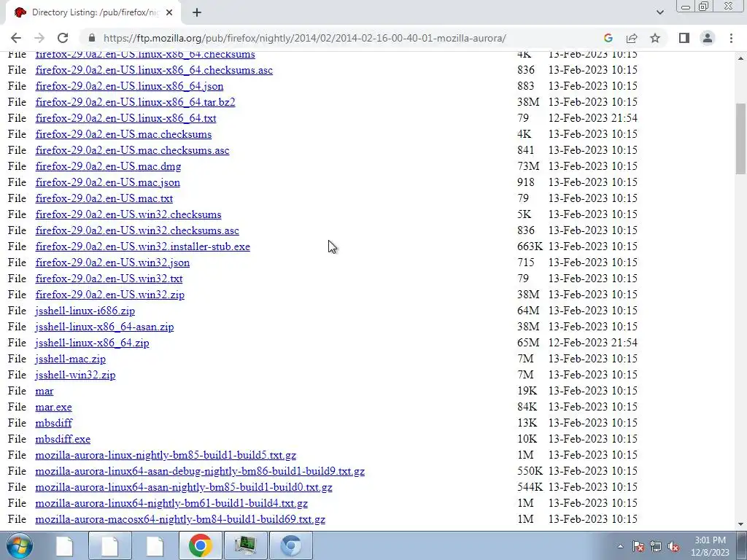Open a new browser tab
This screenshot has width=747, height=560.
[x=197, y=13]
